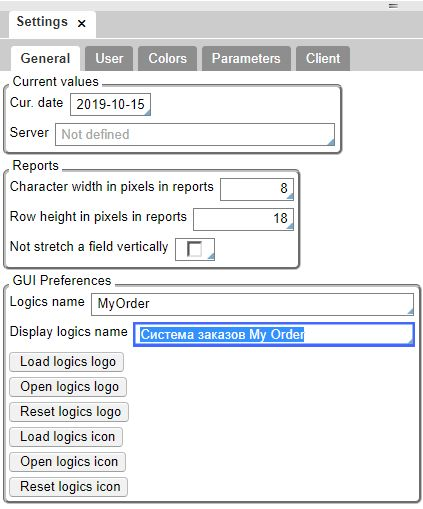Image resolution: width=423 pixels, height=509 pixels.
Task: Click the Open logics icon button
Action: 68,462
